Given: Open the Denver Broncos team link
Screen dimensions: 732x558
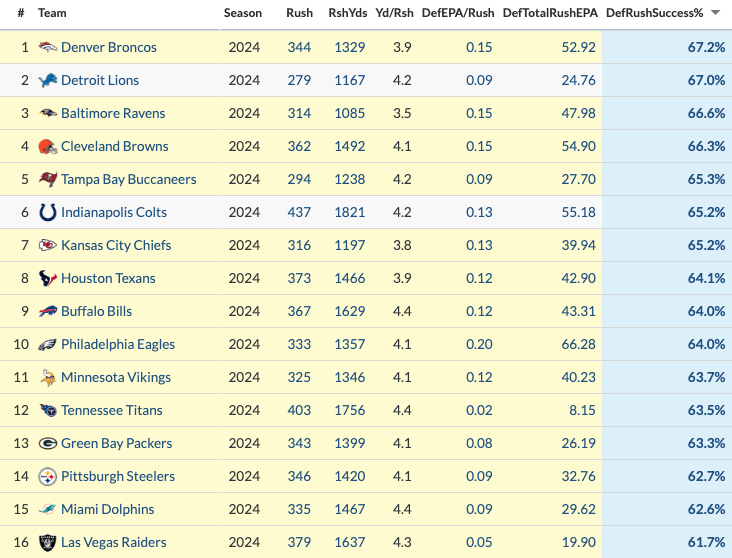Looking at the screenshot, I should click(109, 47).
